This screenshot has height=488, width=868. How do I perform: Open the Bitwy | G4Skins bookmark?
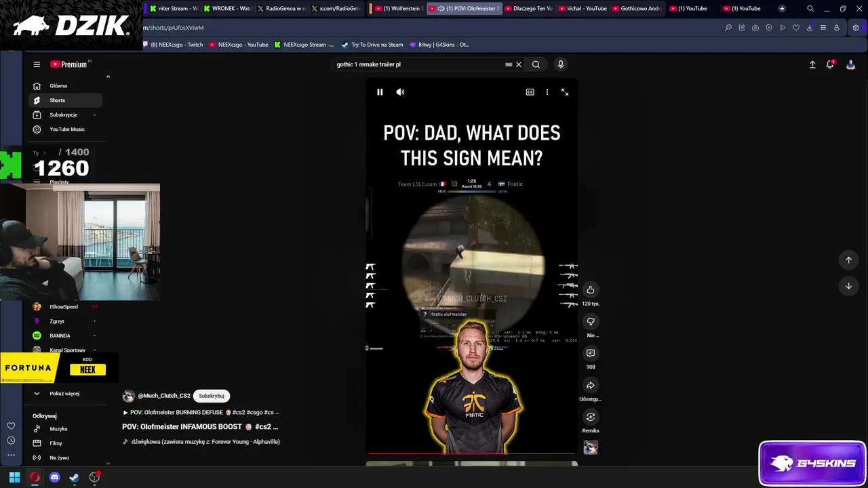tap(439, 45)
